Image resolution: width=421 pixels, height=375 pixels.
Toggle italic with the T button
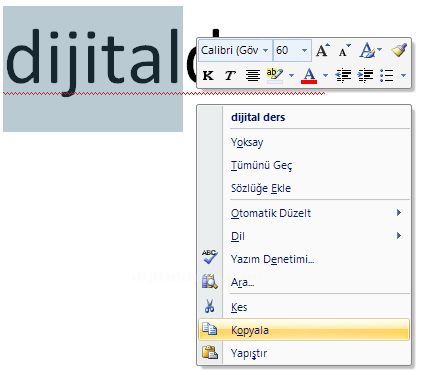click(230, 76)
